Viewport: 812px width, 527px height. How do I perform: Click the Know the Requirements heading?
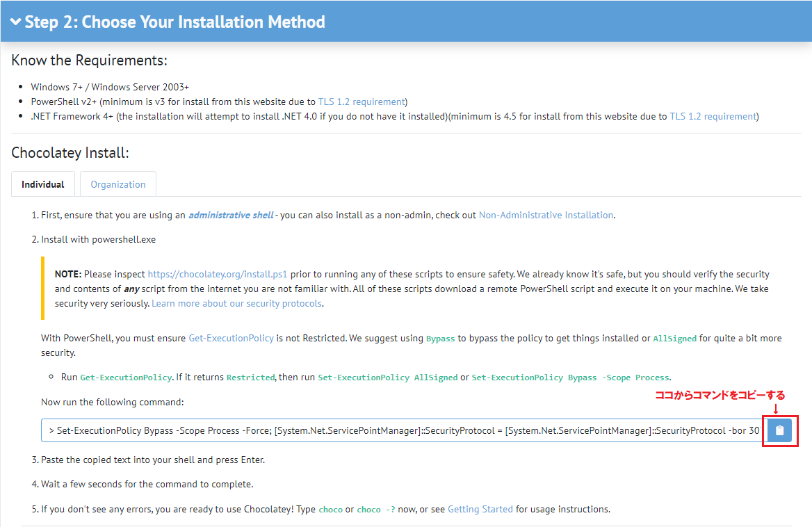click(x=89, y=60)
